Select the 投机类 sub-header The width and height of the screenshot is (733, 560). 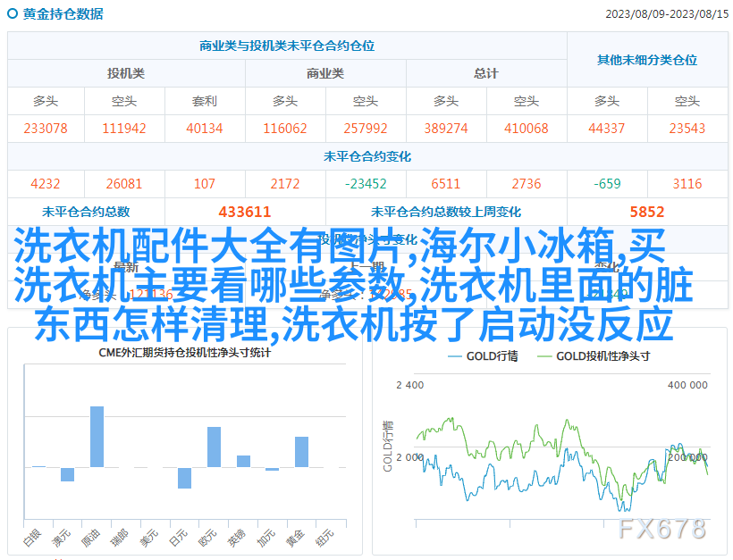(126, 73)
